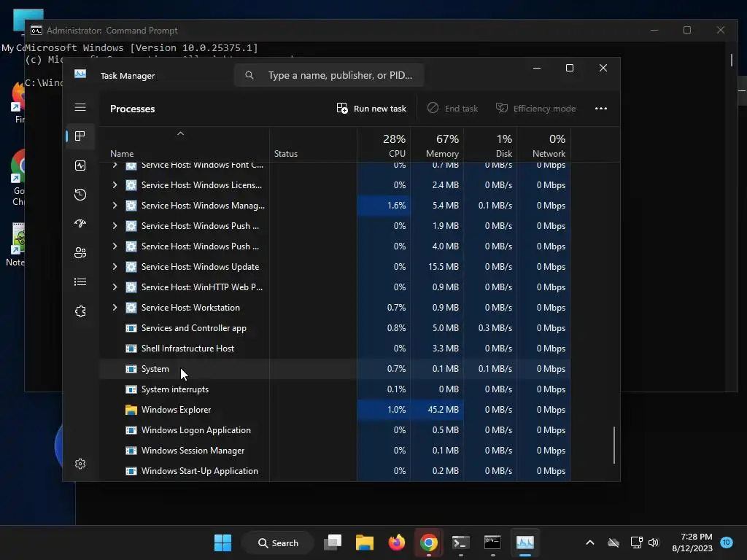Open the notification count badge

pyautogui.click(x=726, y=542)
